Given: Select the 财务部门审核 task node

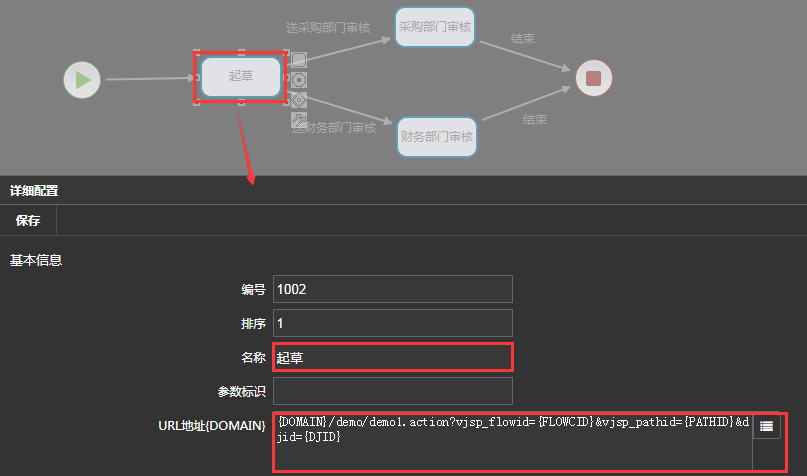Looking at the screenshot, I should click(436, 137).
